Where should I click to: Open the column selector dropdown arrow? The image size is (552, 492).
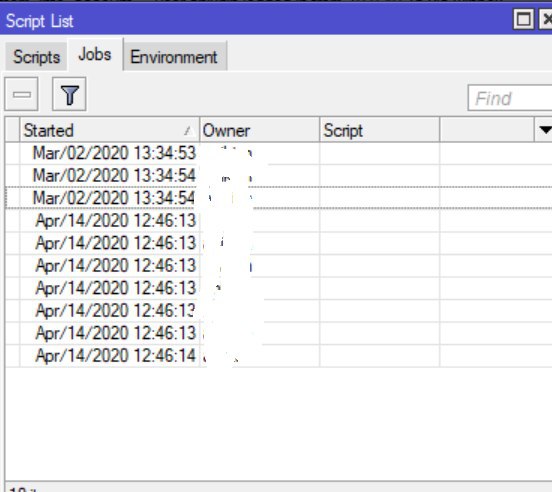(544, 130)
